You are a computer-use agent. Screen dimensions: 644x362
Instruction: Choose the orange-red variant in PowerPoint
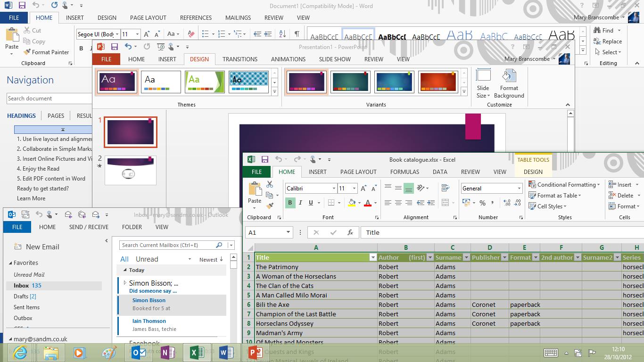tap(438, 82)
